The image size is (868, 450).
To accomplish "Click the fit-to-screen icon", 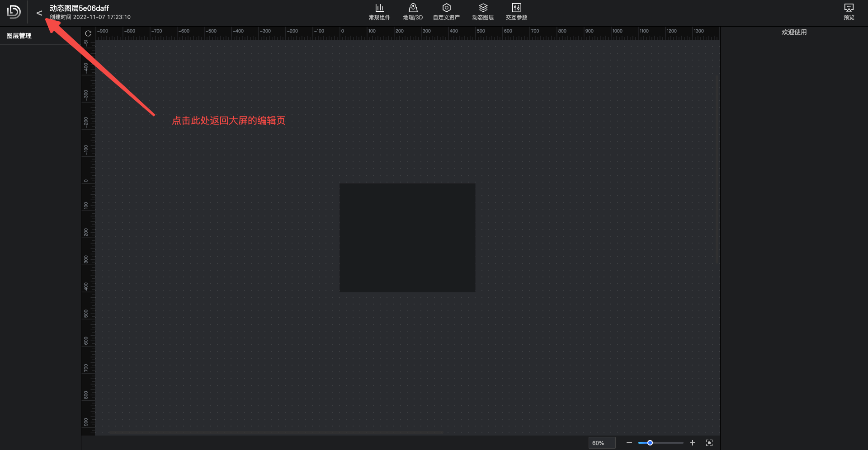I will [709, 443].
